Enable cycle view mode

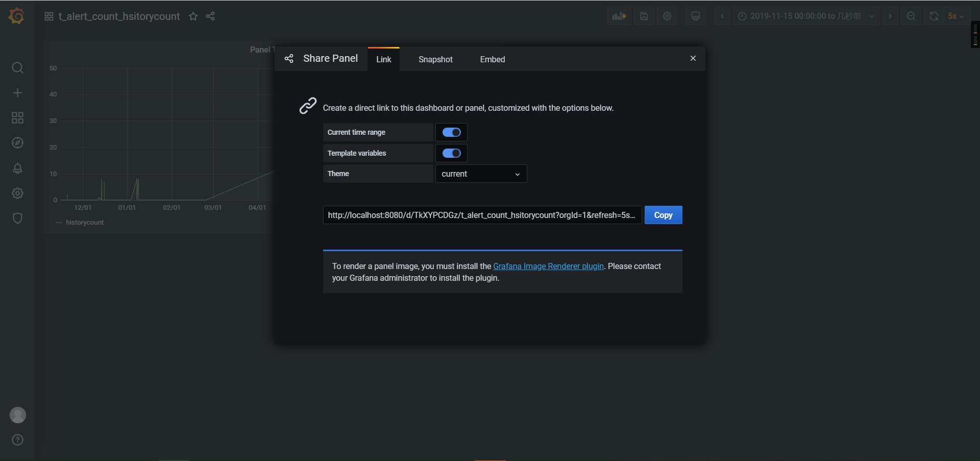point(695,16)
